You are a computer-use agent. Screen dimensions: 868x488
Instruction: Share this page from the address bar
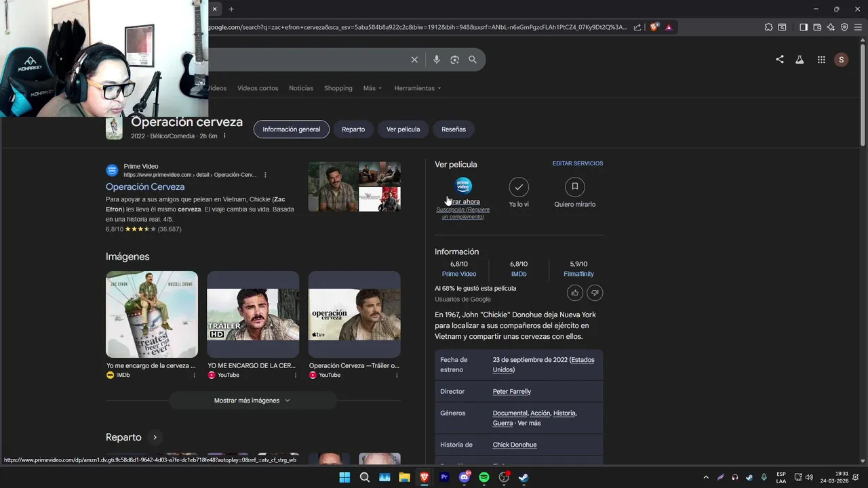point(637,27)
